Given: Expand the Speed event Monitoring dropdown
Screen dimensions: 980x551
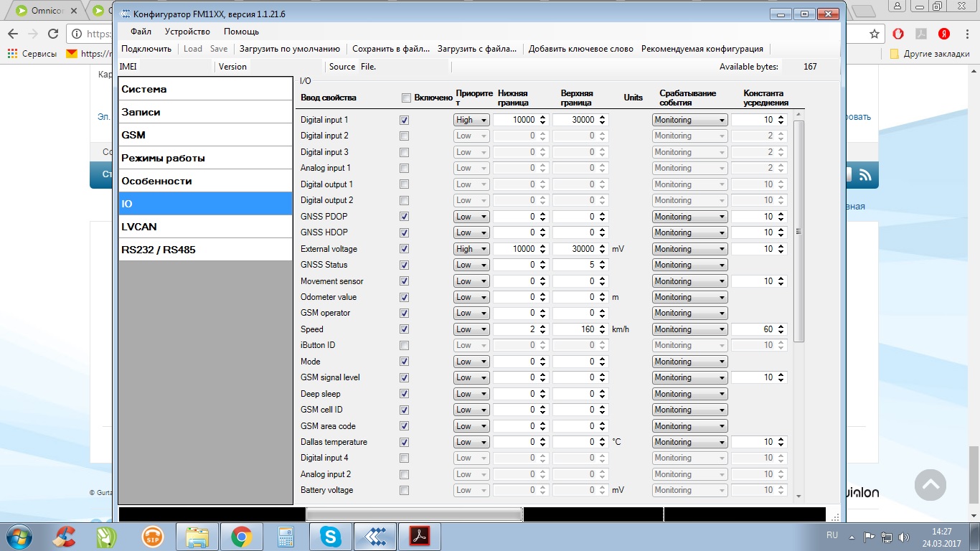Looking at the screenshot, I should click(x=689, y=329).
